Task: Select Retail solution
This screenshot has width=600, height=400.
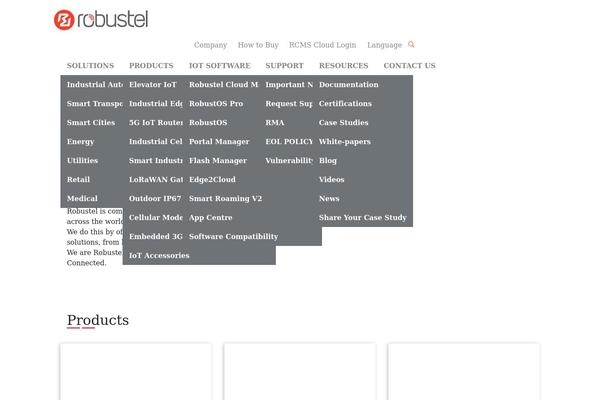Action: (78, 180)
